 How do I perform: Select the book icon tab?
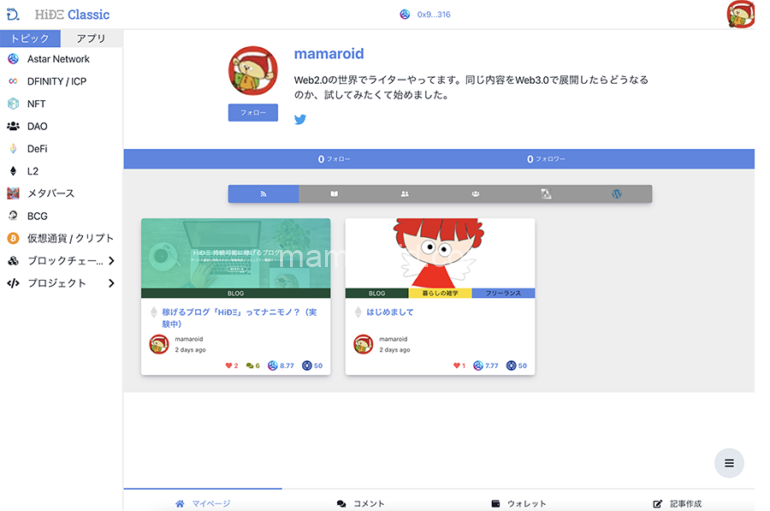(334, 194)
